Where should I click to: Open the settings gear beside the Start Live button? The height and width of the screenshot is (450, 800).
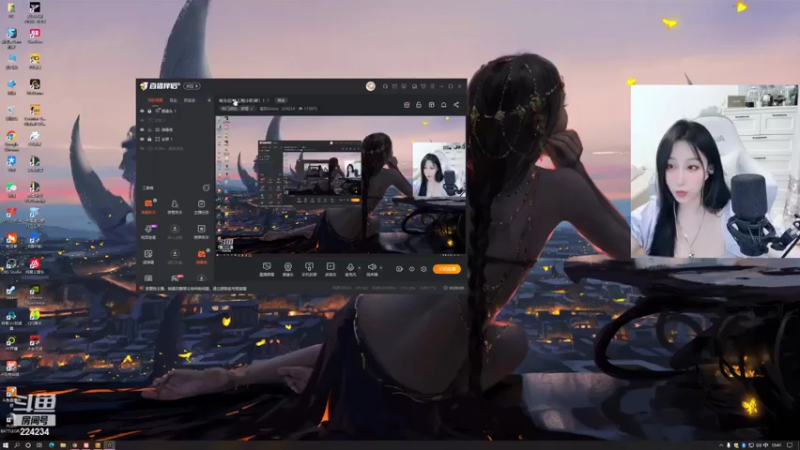coord(423,269)
